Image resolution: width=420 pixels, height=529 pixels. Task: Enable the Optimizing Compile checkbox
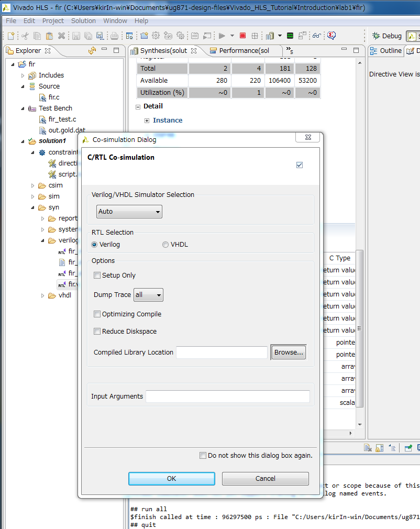tap(97, 314)
